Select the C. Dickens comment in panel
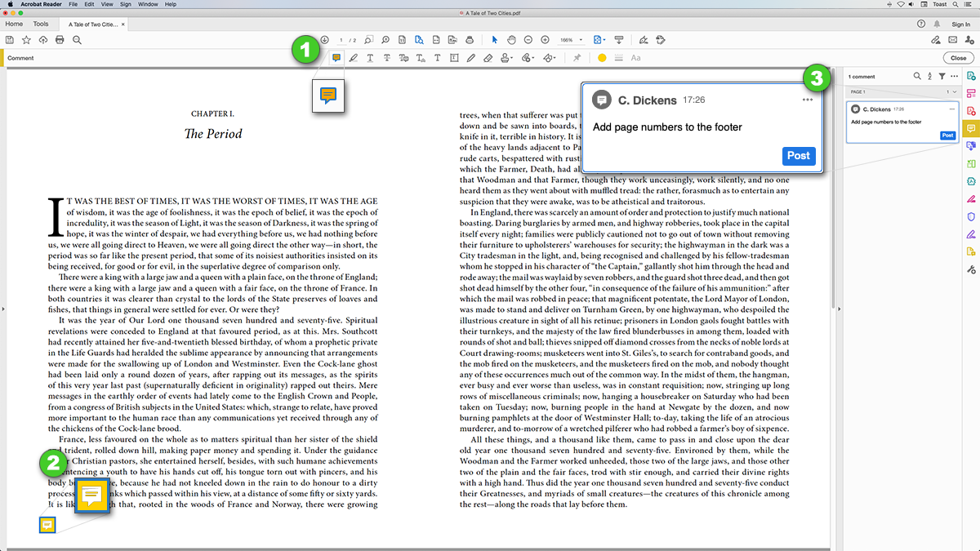The height and width of the screenshot is (551, 980). coord(902,122)
